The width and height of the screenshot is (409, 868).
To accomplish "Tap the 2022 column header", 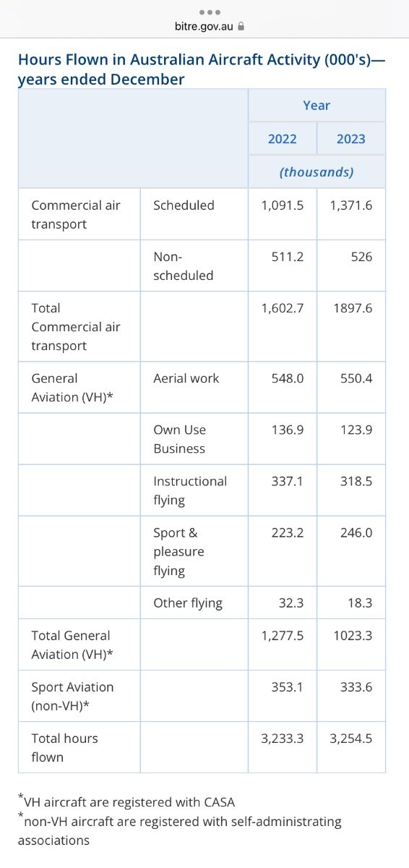I will pyautogui.click(x=283, y=139).
